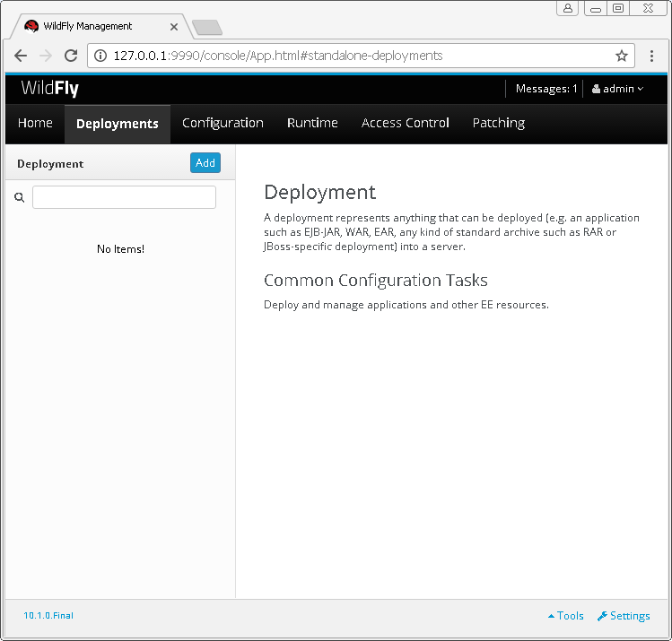
Task: Click the 'No Items!' text
Action: tap(120, 248)
